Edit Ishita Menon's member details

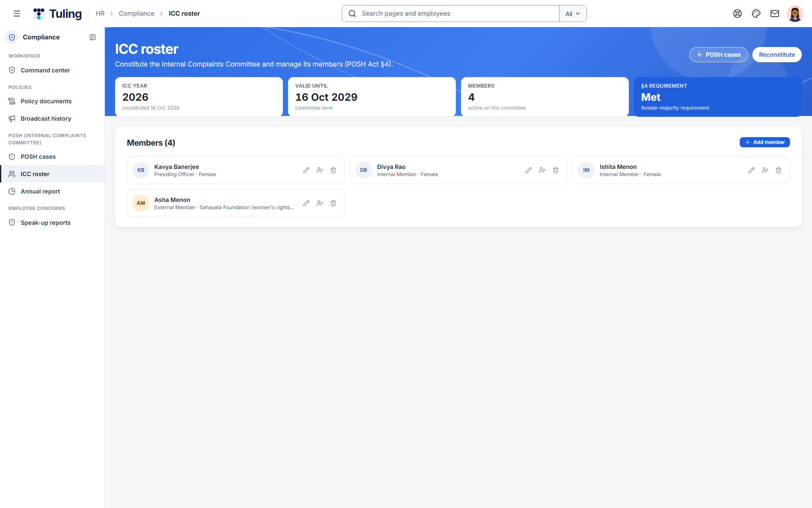point(752,170)
